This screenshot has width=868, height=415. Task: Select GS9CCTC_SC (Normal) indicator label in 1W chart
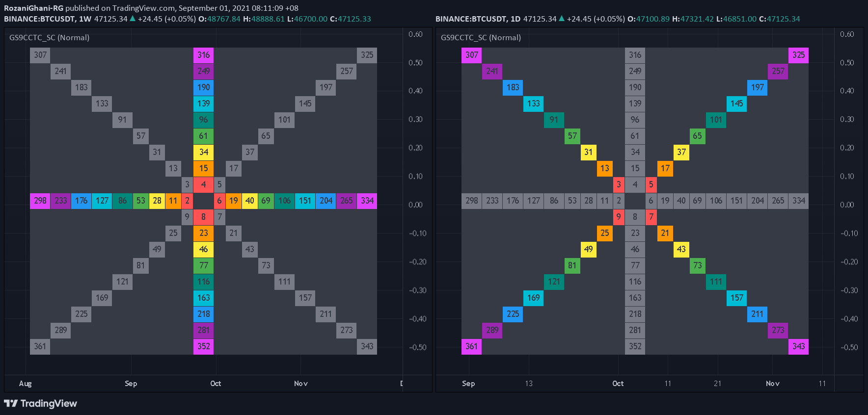coord(49,37)
